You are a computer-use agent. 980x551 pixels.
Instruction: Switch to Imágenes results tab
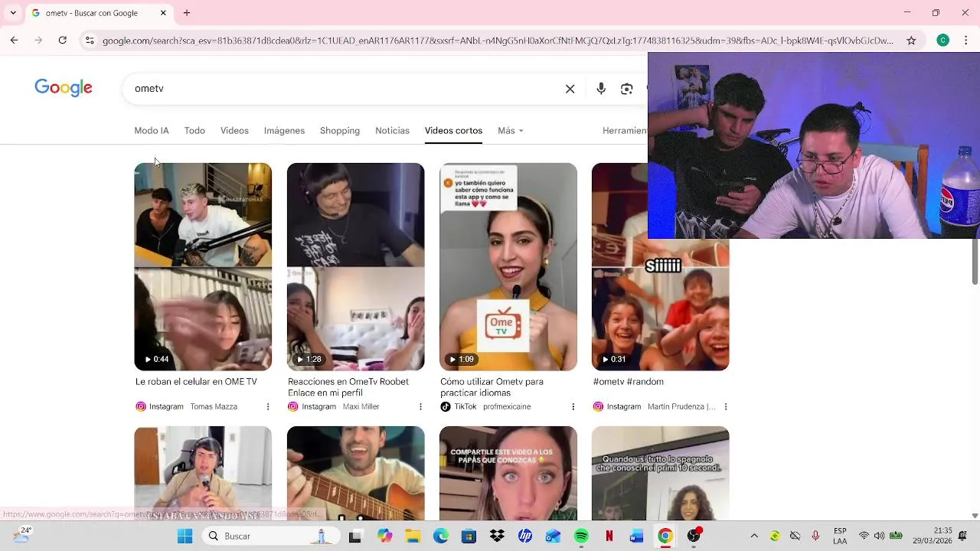[284, 131]
